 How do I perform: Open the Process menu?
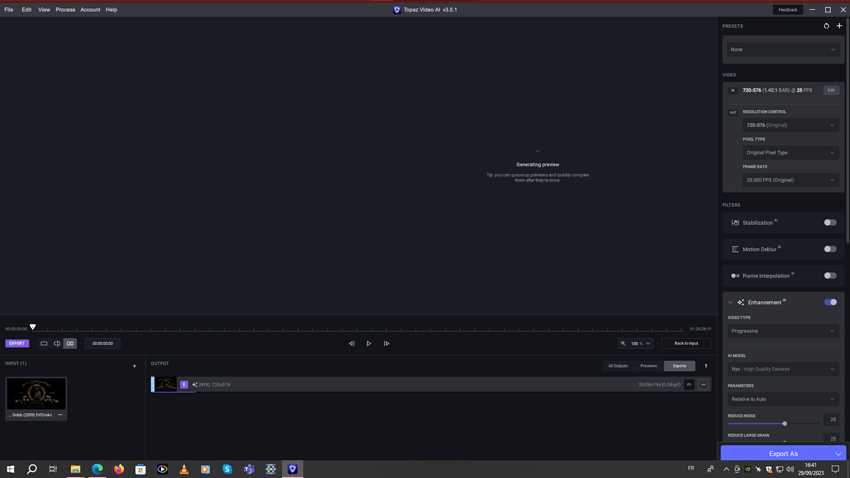pyautogui.click(x=65, y=10)
